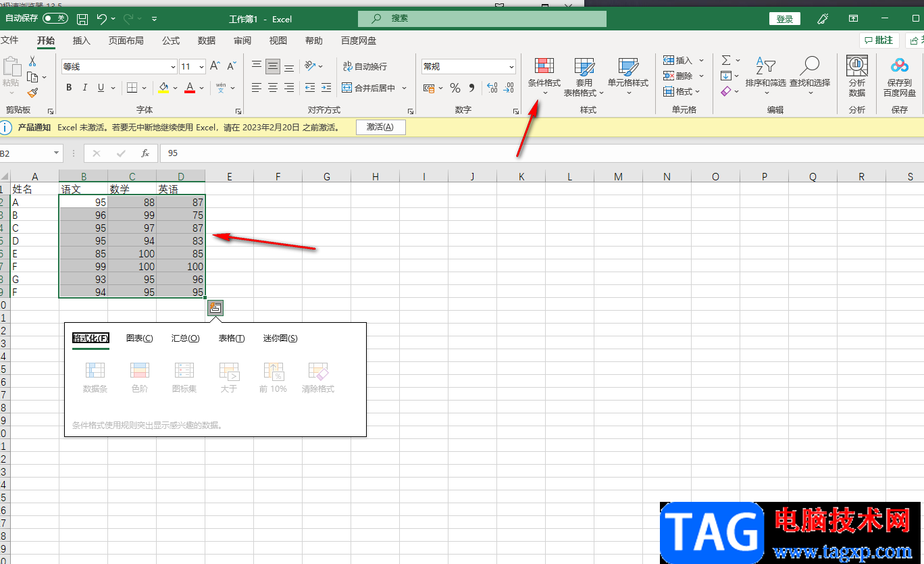Toggle Middle Align
924x564 pixels.
[x=273, y=66]
